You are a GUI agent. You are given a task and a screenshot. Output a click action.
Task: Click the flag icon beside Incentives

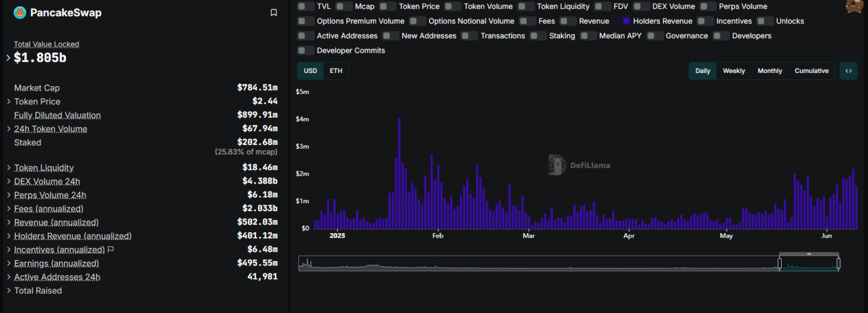point(111,250)
